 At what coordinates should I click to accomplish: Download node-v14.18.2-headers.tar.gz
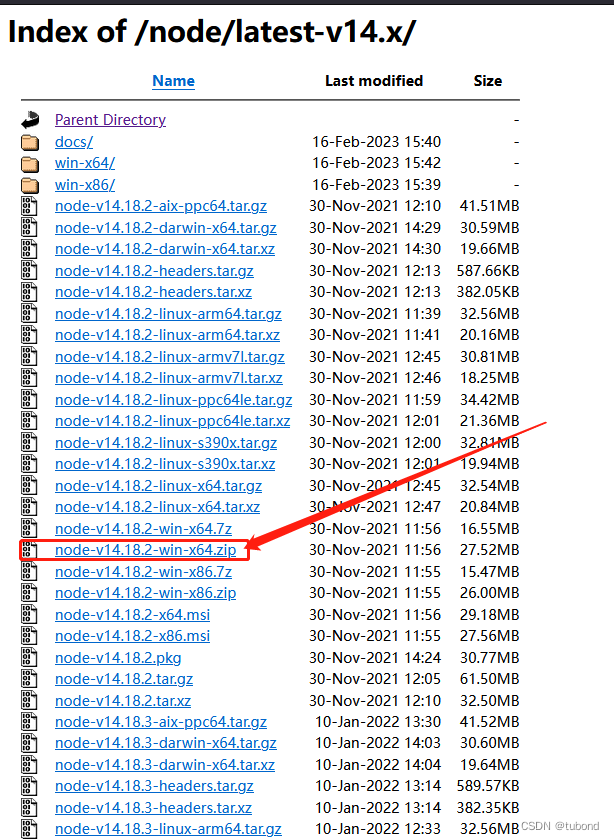point(154,271)
